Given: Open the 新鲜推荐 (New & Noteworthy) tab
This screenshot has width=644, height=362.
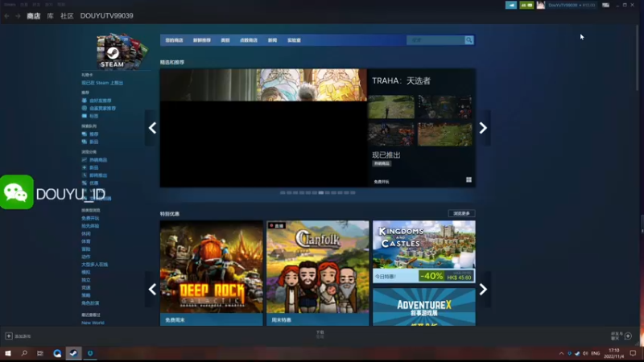Looking at the screenshot, I should (x=202, y=40).
